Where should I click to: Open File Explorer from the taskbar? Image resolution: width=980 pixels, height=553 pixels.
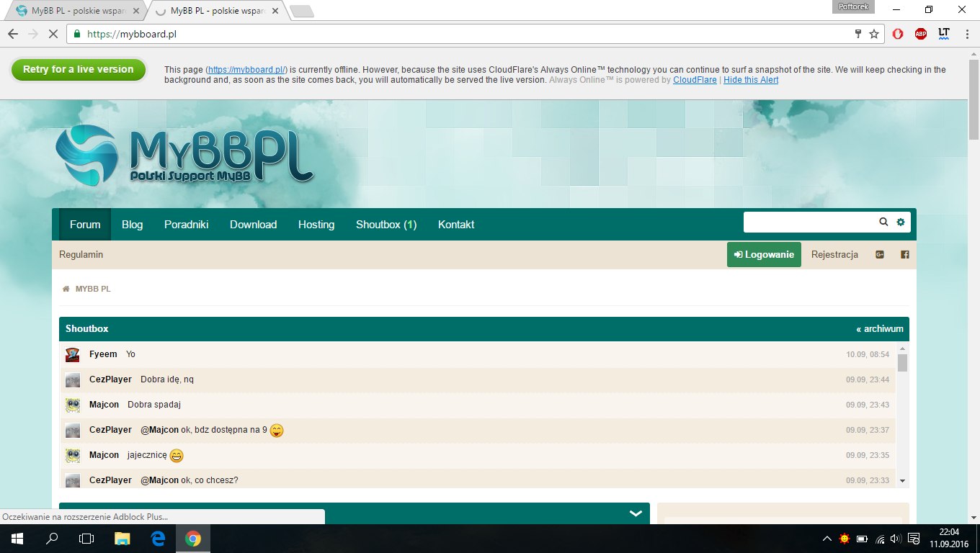tap(122, 539)
